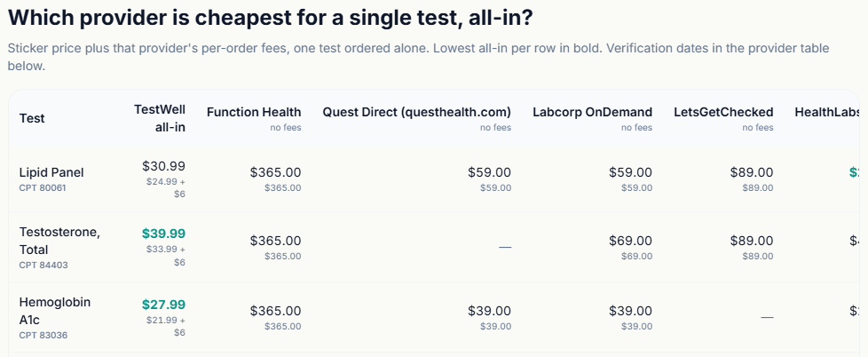Select Quest Direct $39.00 A1c price
Image resolution: width=868 pixels, height=357 pixels.
click(489, 311)
